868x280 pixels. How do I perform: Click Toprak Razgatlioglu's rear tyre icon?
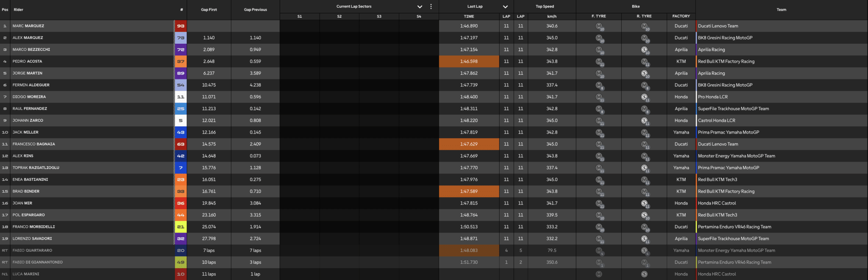click(644, 168)
